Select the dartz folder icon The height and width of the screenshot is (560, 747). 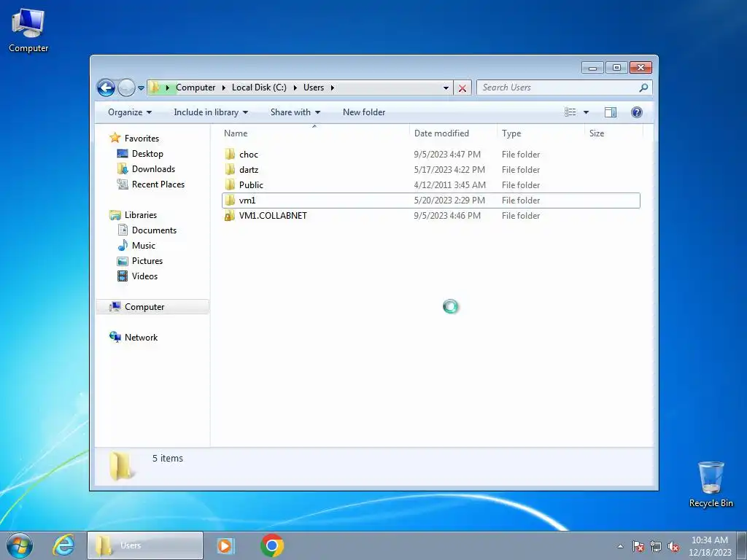230,169
